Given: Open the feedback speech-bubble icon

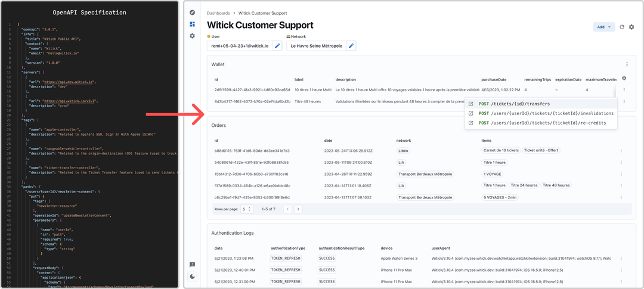Looking at the screenshot, I should tap(192, 265).
